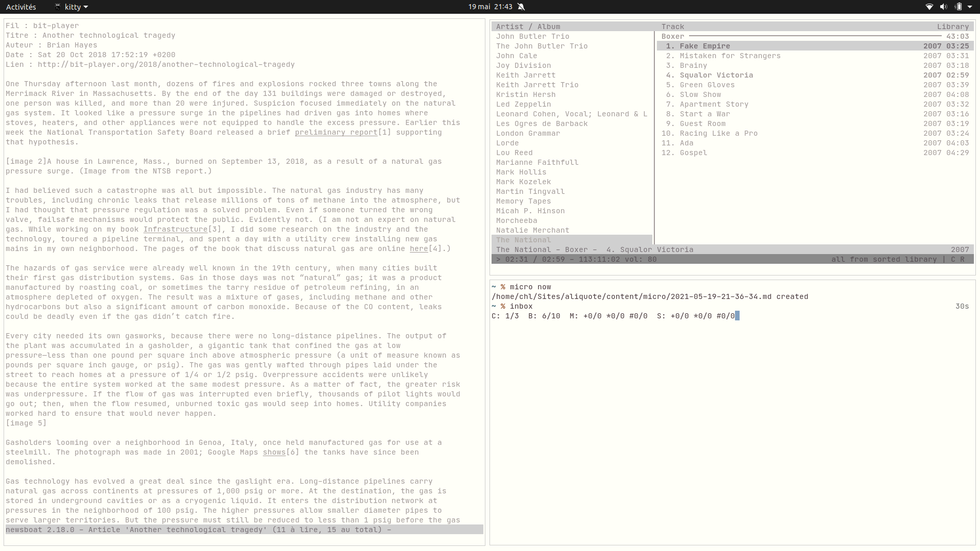The image size is (980, 551).
Task: Open the date and time calendar menu
Action: pos(490,7)
